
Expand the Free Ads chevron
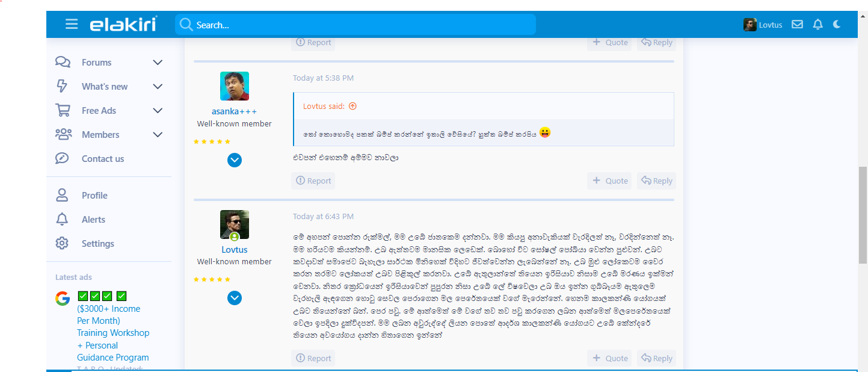[158, 111]
